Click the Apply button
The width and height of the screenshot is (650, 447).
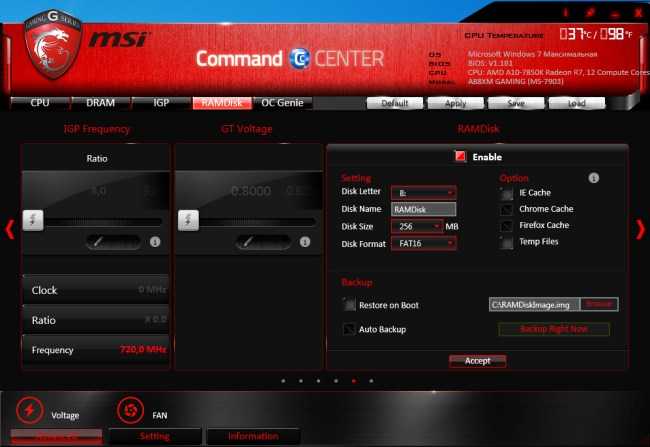(x=455, y=103)
